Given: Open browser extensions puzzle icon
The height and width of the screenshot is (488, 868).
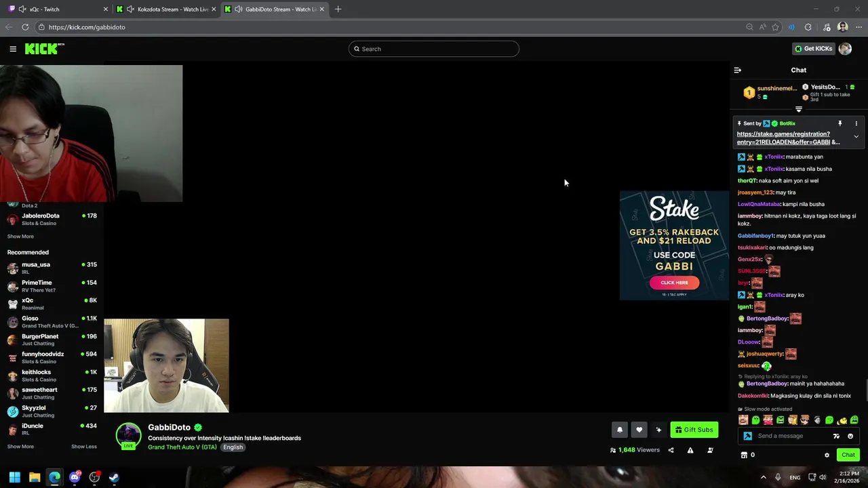Looking at the screenshot, I should 808,27.
